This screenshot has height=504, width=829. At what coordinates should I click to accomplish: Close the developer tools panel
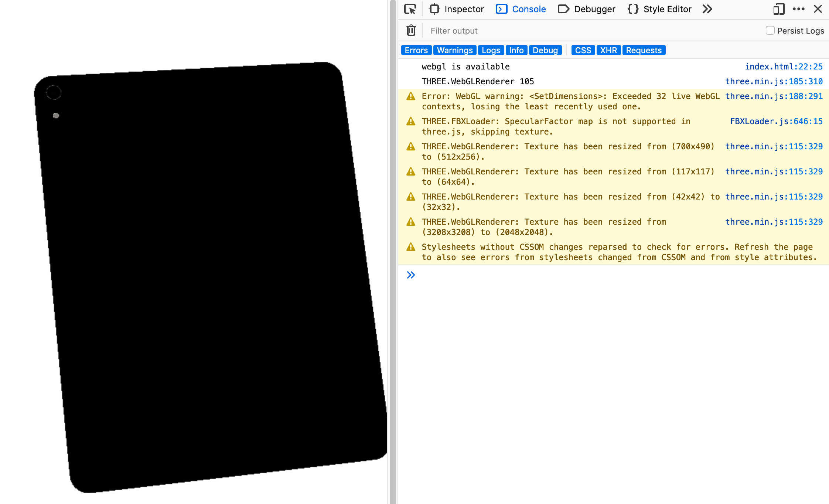pos(818,9)
